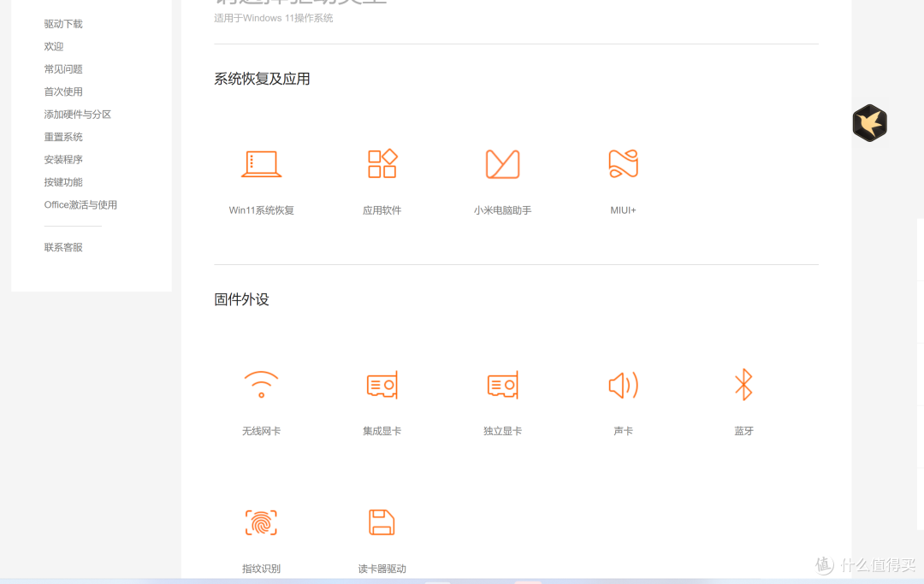Click the 系统恢复及应用 section heading

pyautogui.click(x=263, y=79)
